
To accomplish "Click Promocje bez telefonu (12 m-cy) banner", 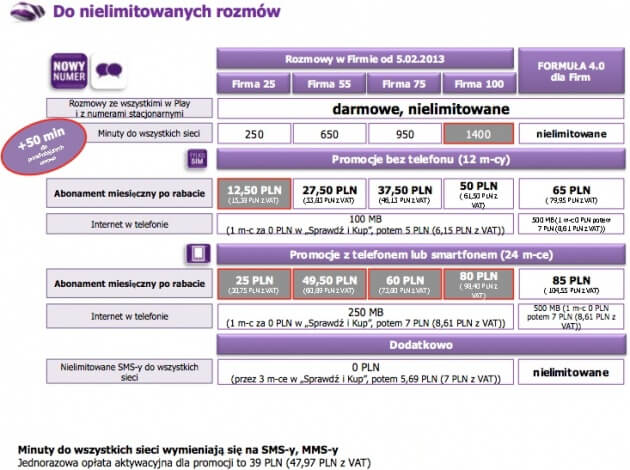I will coord(421,159).
